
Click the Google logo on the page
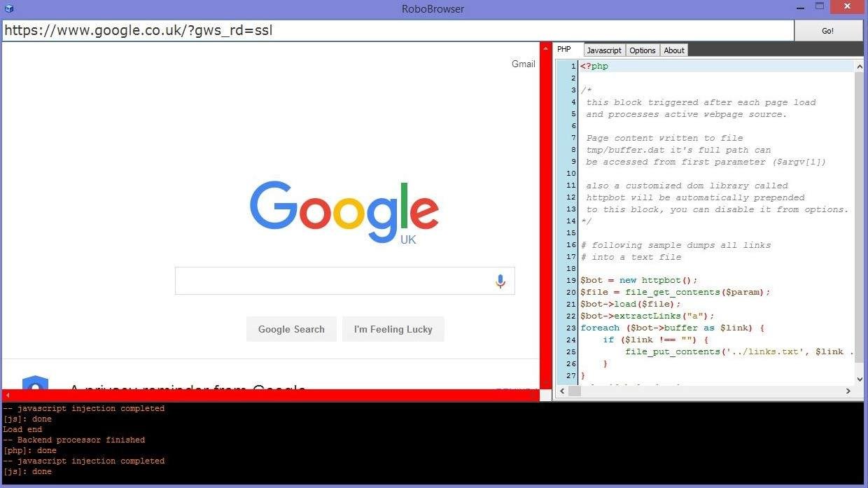(x=344, y=211)
